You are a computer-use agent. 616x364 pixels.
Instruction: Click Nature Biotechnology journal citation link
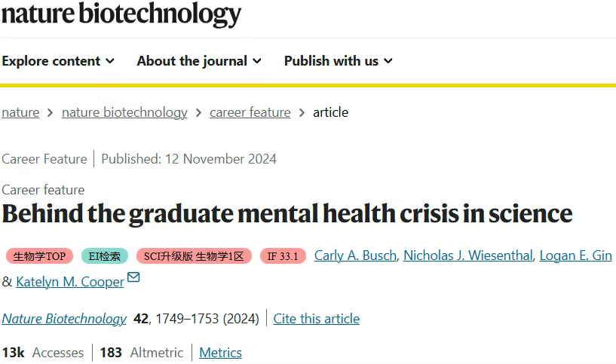click(x=64, y=319)
